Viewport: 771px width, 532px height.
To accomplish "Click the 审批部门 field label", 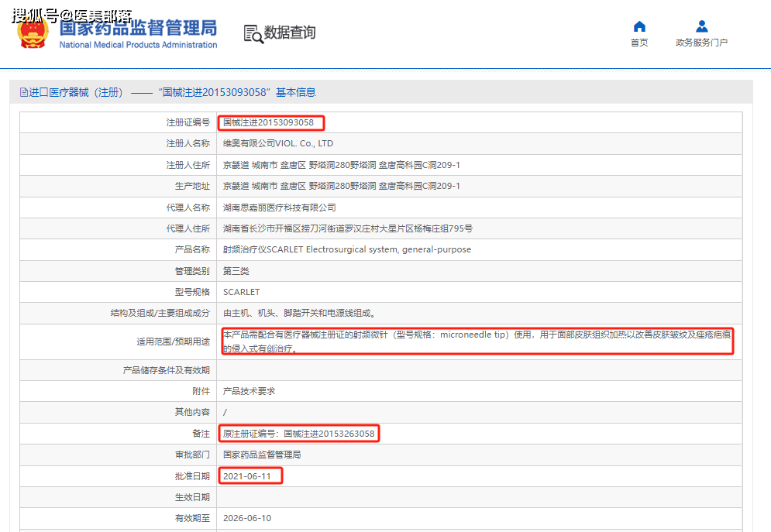I will point(192,455).
